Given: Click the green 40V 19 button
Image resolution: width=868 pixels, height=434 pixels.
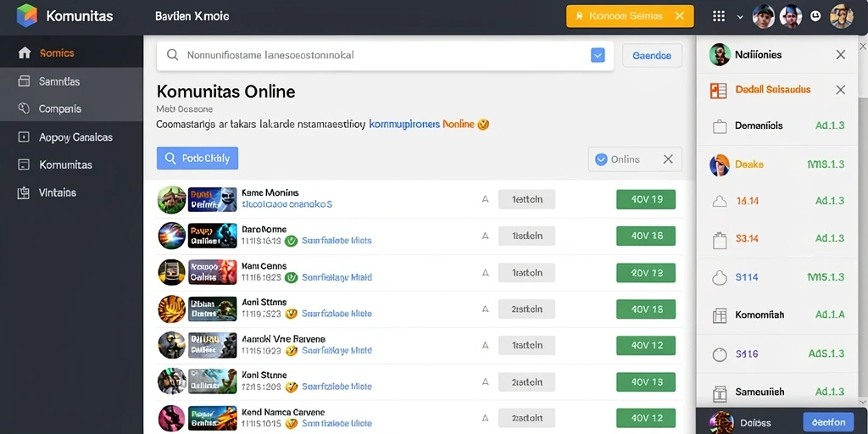Looking at the screenshot, I should click(646, 199).
